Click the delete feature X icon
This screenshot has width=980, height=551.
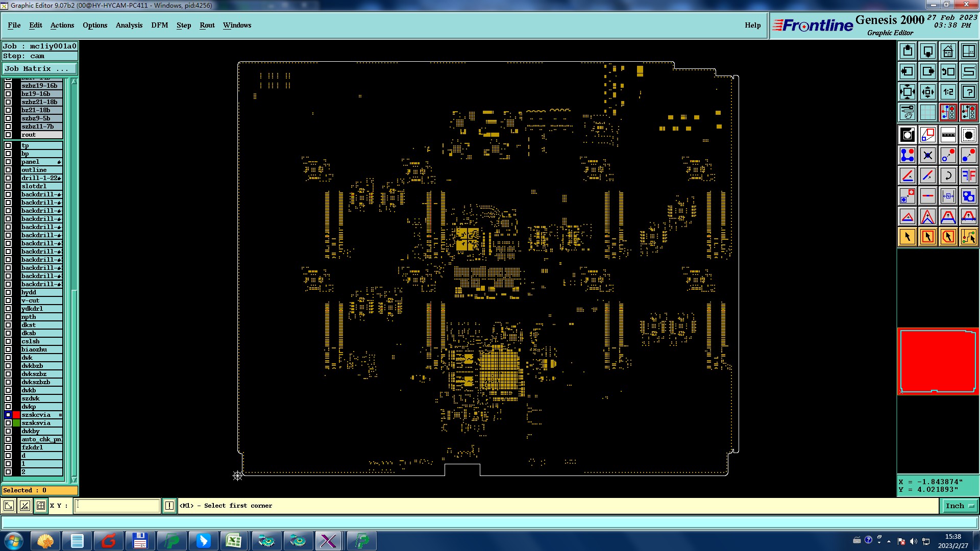(x=928, y=155)
